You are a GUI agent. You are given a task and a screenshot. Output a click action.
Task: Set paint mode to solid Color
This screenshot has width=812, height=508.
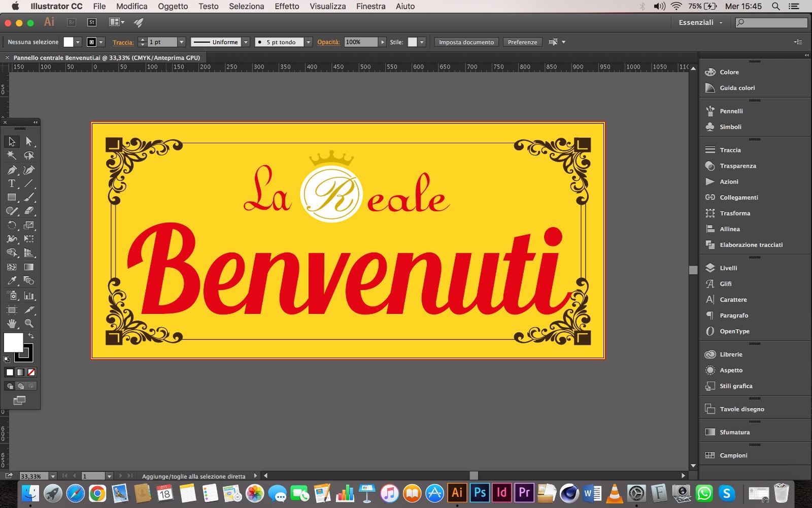pos(10,372)
